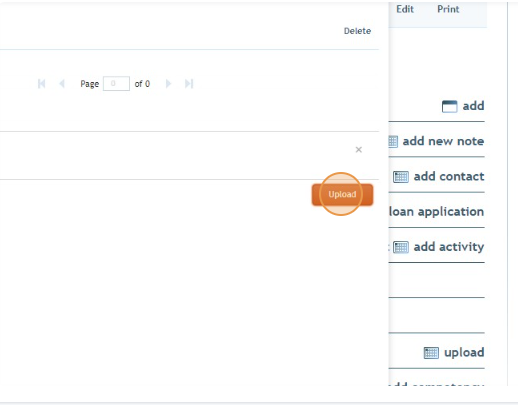This screenshot has width=518, height=405.
Task: Click the window icon beside 'add'
Action: [449, 106]
